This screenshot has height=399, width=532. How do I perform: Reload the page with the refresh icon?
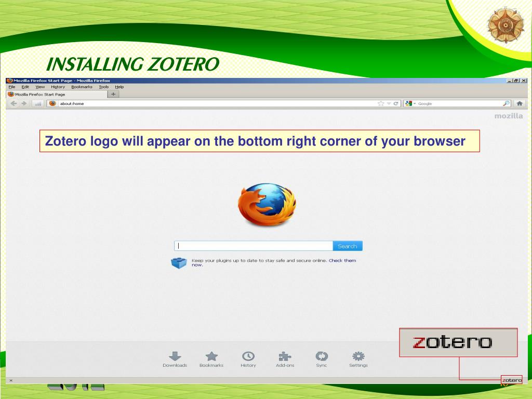pos(395,103)
